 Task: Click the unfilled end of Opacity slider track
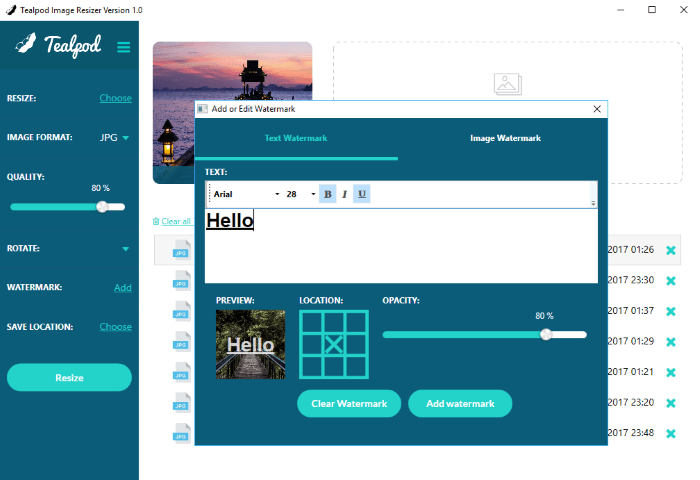(570, 334)
